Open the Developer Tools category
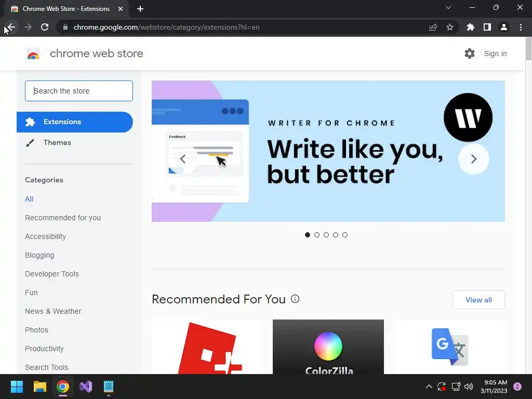Viewport: 532px width, 399px height. click(52, 274)
